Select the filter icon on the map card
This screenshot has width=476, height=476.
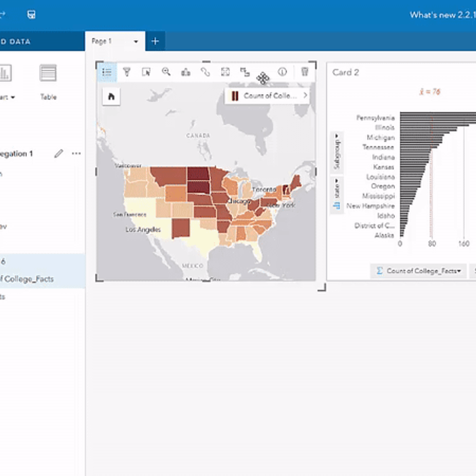127,72
